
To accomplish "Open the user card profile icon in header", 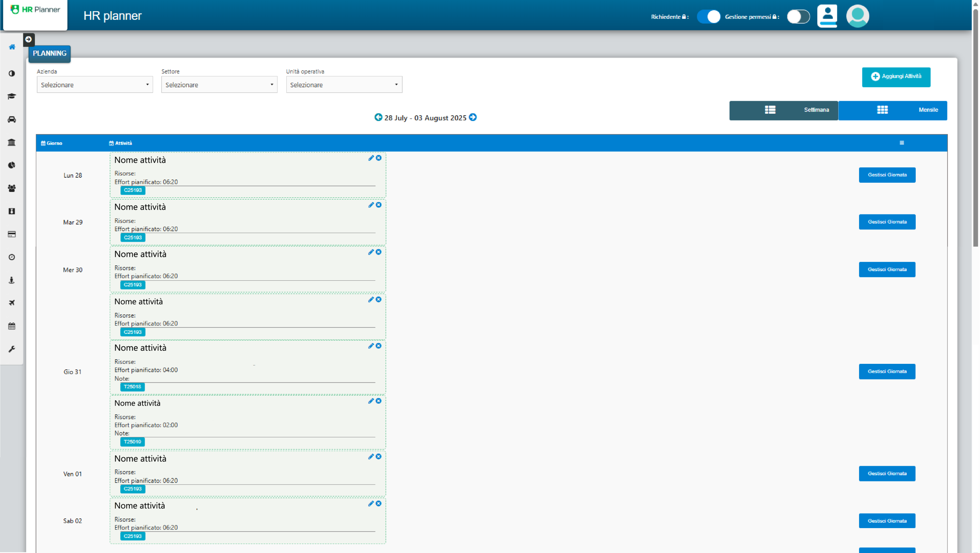I will pos(827,16).
